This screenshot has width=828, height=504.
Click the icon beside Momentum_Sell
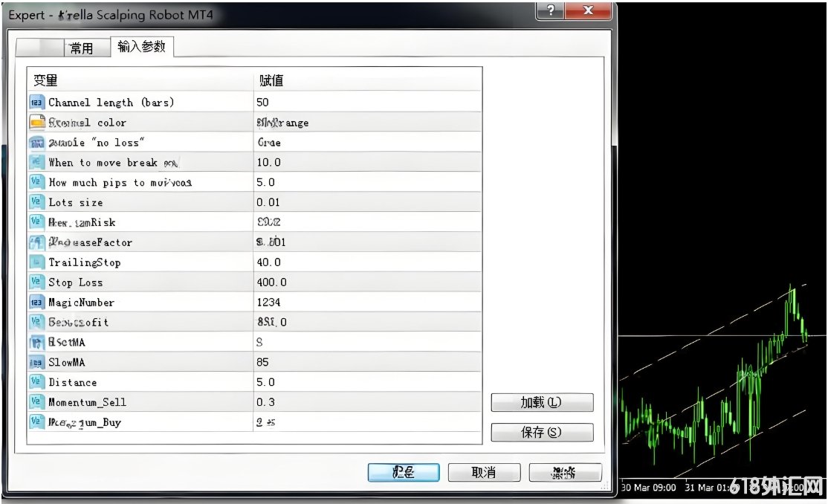tap(36, 401)
